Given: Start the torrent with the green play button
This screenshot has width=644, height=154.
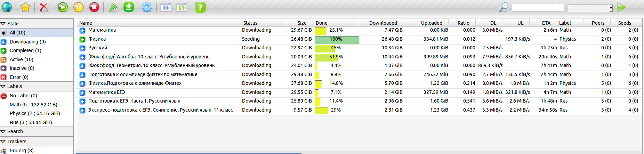Looking at the screenshot, I should pyautogui.click(x=63, y=7).
